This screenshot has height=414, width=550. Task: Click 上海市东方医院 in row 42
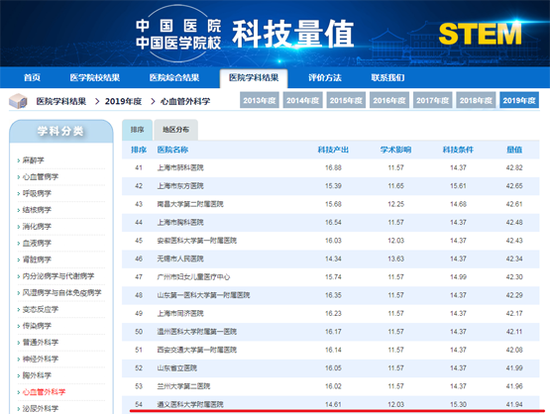tap(180, 186)
